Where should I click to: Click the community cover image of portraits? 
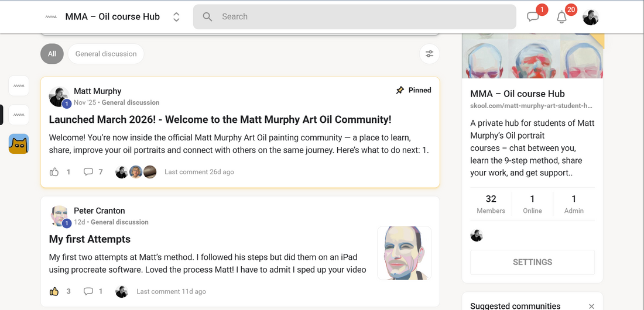coord(533,56)
